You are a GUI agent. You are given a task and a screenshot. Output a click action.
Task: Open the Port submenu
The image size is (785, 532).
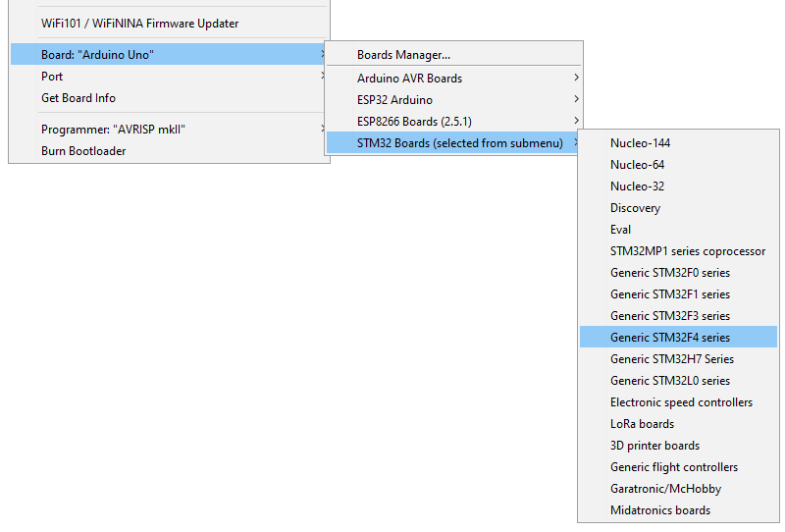(x=169, y=77)
